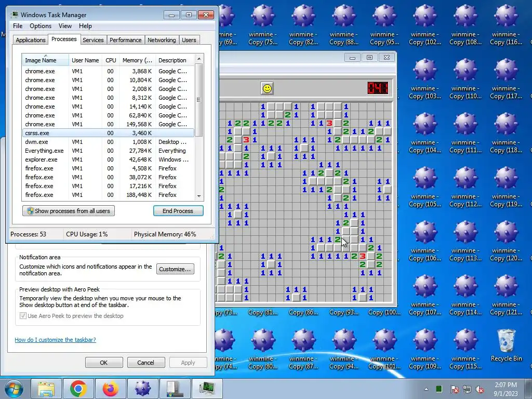Select the winmine - Copy (106...) desktop icon
The height and width of the screenshot is (399, 532).
(x=425, y=241)
